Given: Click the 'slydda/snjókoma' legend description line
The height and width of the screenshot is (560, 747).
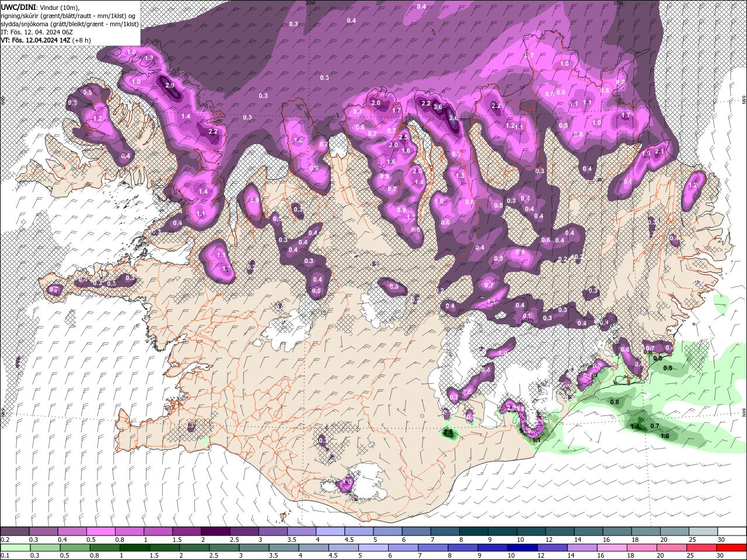Looking at the screenshot, I should (69, 24).
